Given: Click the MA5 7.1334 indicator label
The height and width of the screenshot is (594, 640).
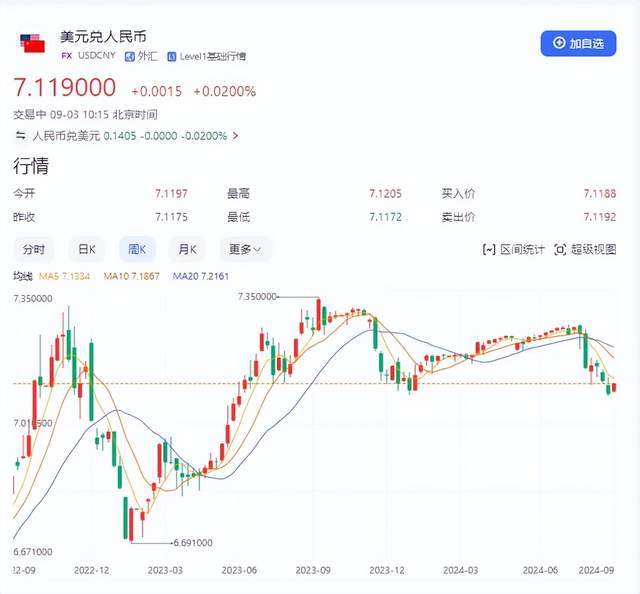Looking at the screenshot, I should pyautogui.click(x=64, y=276).
